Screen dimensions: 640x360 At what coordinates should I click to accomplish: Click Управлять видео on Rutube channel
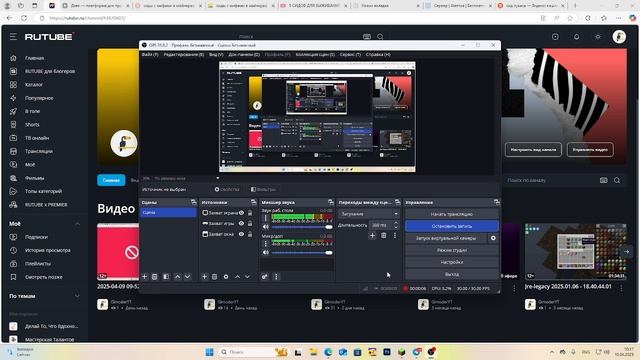(590, 149)
